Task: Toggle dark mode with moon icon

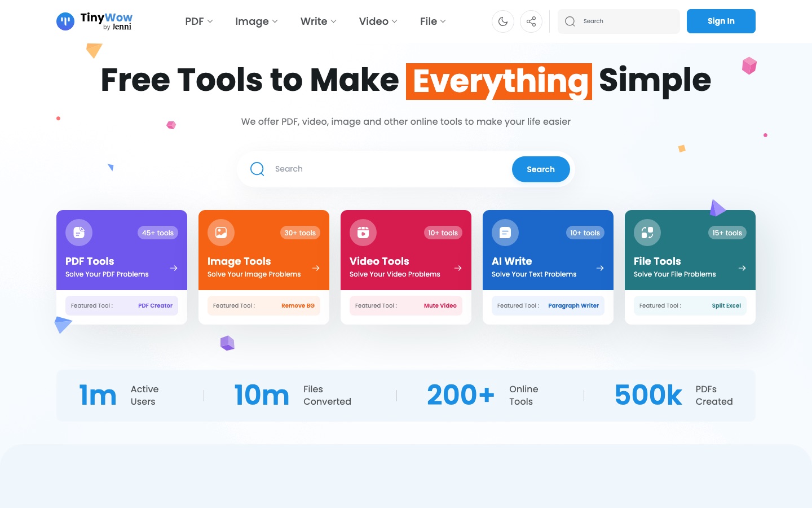Action: tap(503, 21)
